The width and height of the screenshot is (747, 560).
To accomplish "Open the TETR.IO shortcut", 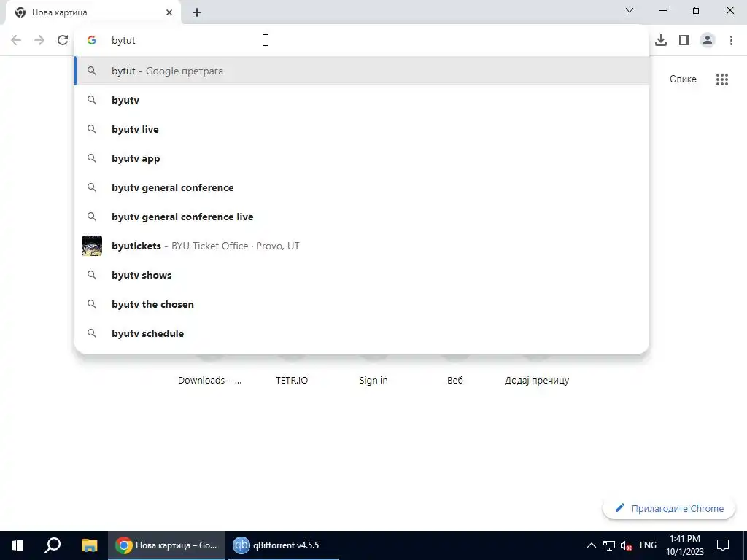I will click(x=292, y=380).
